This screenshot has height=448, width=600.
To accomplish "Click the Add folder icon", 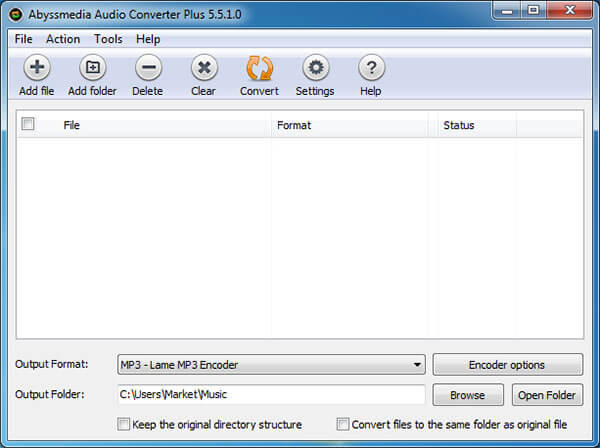I will coord(93,67).
